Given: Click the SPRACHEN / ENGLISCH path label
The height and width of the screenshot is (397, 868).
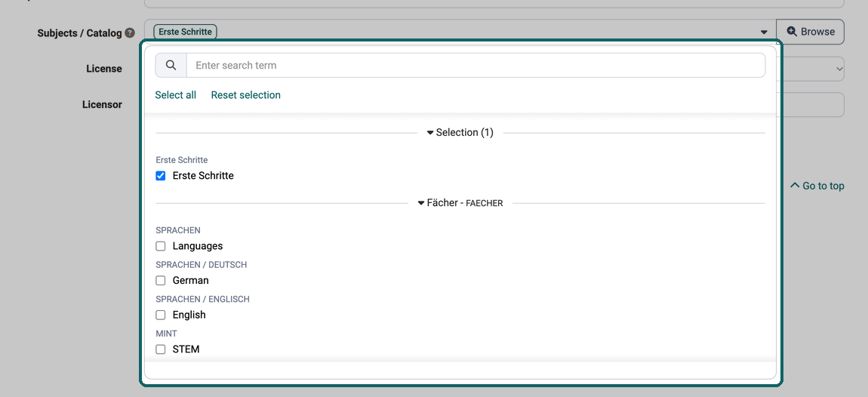Looking at the screenshot, I should pos(202,299).
